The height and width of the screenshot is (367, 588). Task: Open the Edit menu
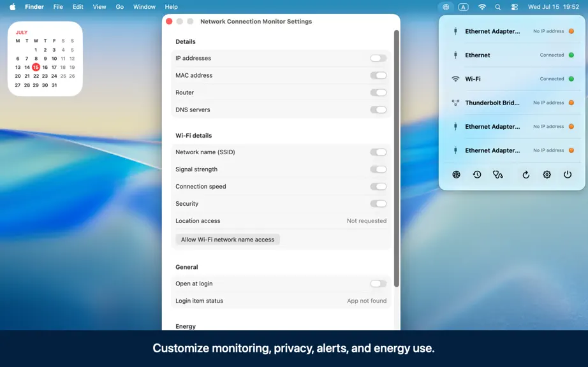click(78, 7)
